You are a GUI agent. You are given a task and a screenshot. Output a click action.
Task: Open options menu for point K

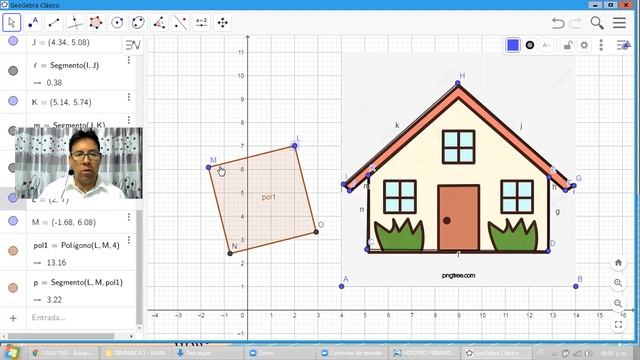click(129, 97)
